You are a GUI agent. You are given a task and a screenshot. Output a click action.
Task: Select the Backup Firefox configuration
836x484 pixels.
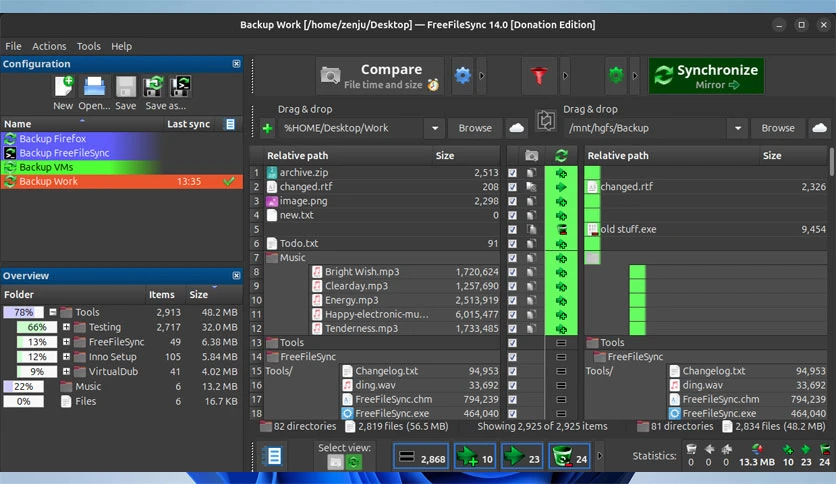point(122,139)
